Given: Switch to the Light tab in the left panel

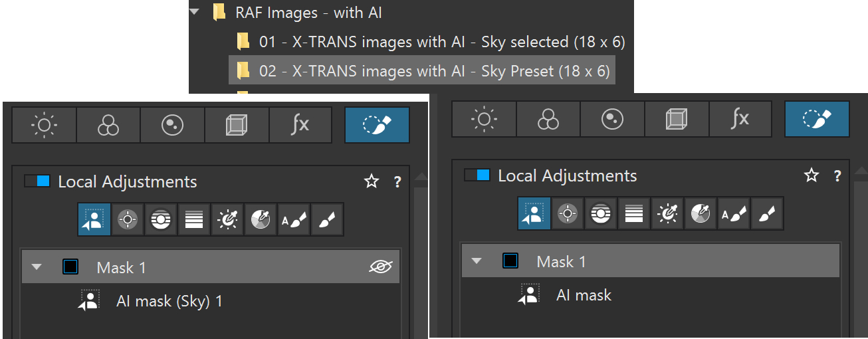Looking at the screenshot, I should click(44, 125).
